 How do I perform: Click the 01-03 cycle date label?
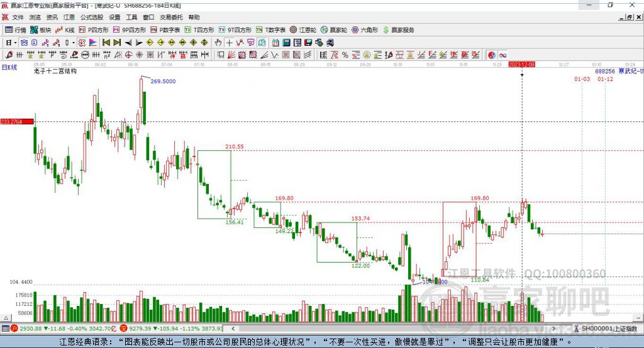(582, 79)
